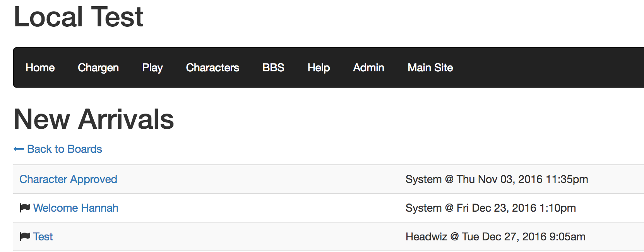Open the Chargen menu item
Image resolution: width=644 pixels, height=252 pixels.
pyautogui.click(x=98, y=68)
